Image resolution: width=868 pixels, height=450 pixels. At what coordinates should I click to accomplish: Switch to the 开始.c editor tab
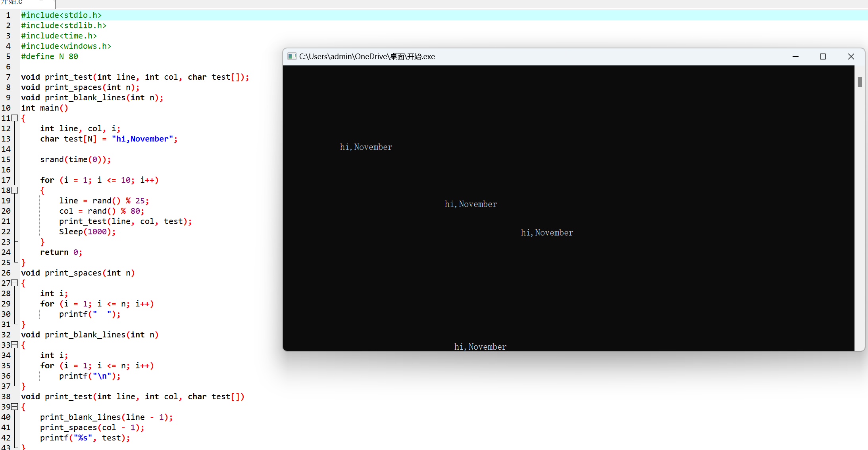point(12,2)
